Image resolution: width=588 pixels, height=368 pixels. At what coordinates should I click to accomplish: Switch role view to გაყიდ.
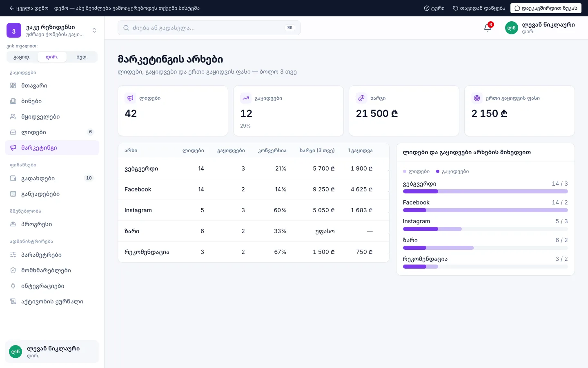22,57
